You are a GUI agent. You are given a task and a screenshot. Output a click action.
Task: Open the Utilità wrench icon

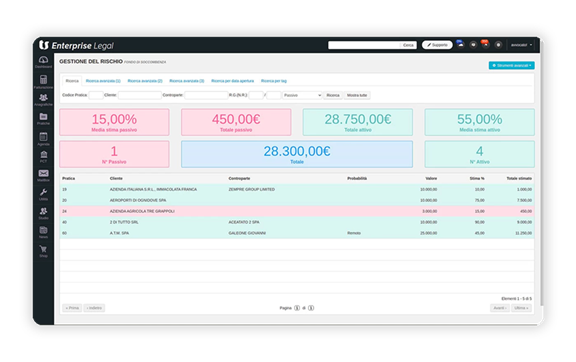[x=43, y=192]
